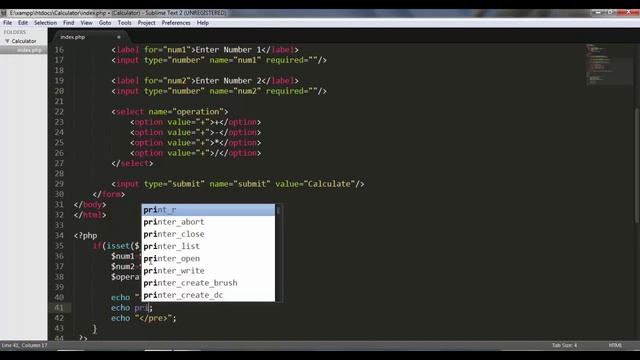Choose printer_write from autocomplete list

tap(208, 271)
